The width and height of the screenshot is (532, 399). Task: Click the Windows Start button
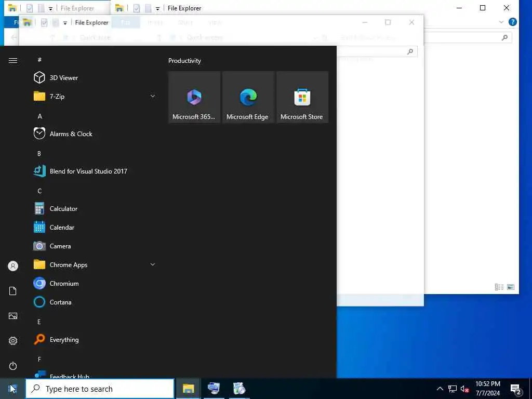pyautogui.click(x=12, y=389)
